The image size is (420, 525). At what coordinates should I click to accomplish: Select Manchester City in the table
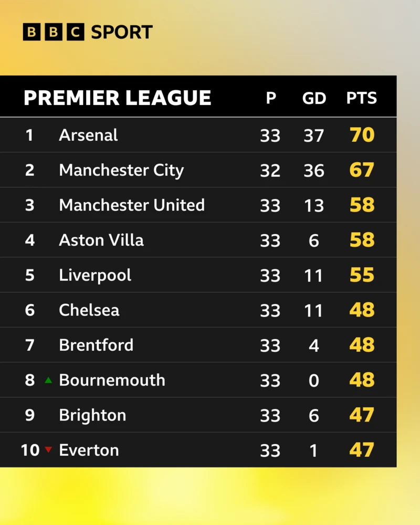[x=121, y=170]
